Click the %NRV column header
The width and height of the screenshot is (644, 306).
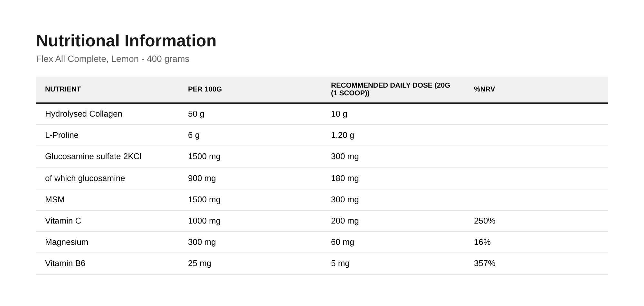pyautogui.click(x=484, y=89)
